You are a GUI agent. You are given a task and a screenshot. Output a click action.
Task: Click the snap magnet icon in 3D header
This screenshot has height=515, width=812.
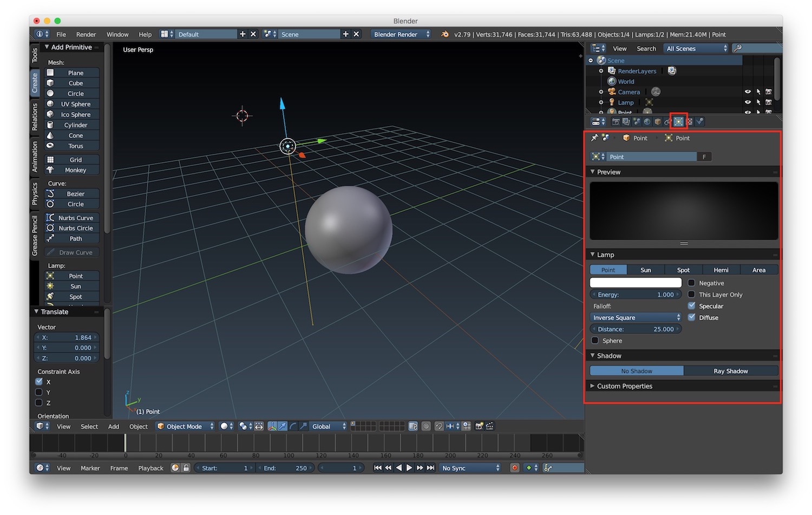click(x=439, y=426)
